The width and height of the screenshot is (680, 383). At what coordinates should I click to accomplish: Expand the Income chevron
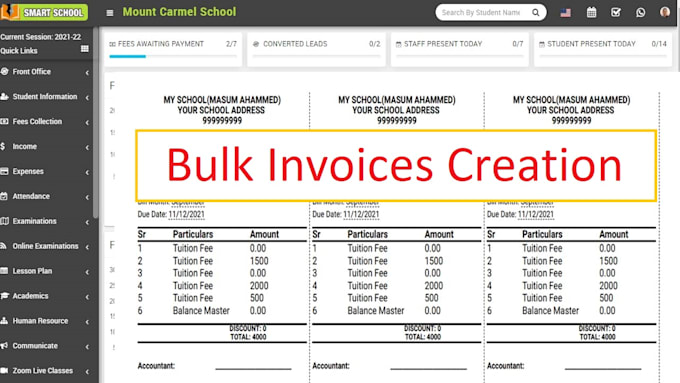pyautogui.click(x=87, y=147)
